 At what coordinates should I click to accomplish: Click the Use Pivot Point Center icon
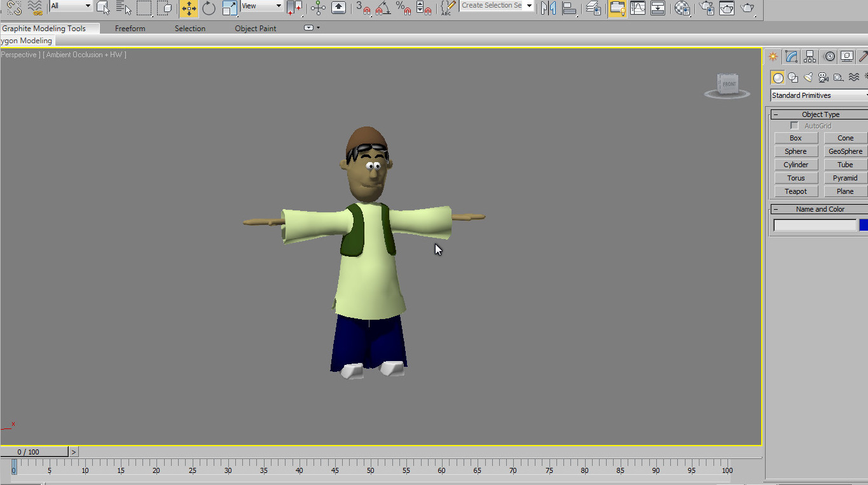[x=294, y=8]
